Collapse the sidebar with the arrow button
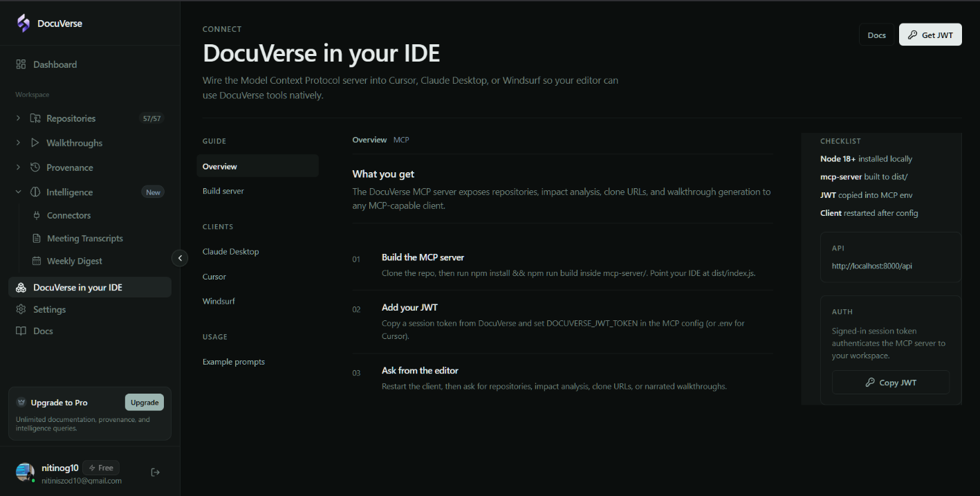The height and width of the screenshot is (496, 980). (180, 258)
